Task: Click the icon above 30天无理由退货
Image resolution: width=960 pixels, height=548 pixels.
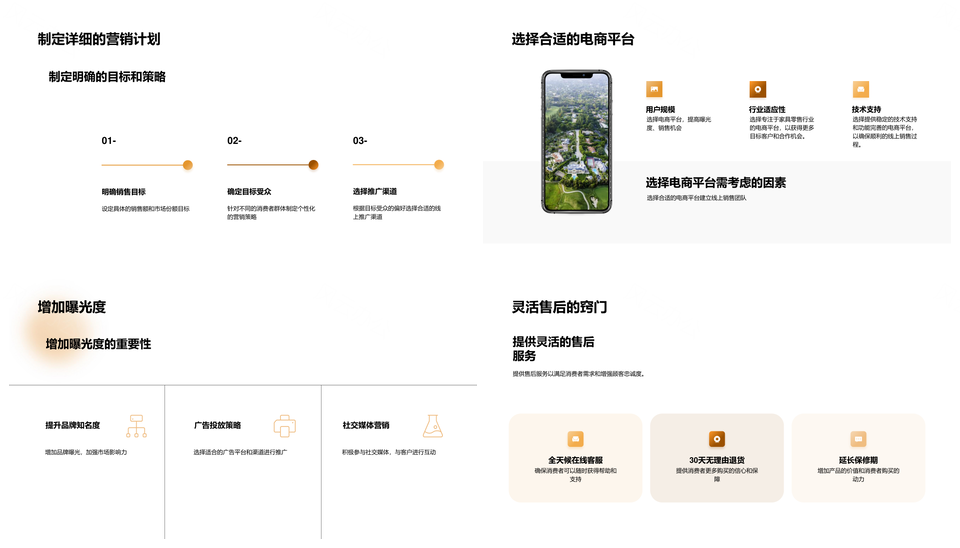Action: [x=716, y=439]
